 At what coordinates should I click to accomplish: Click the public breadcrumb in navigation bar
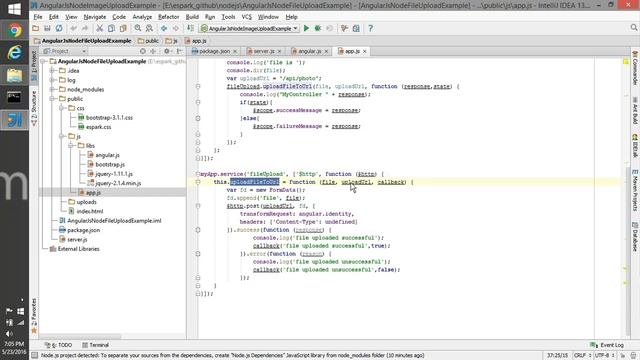click(149, 41)
